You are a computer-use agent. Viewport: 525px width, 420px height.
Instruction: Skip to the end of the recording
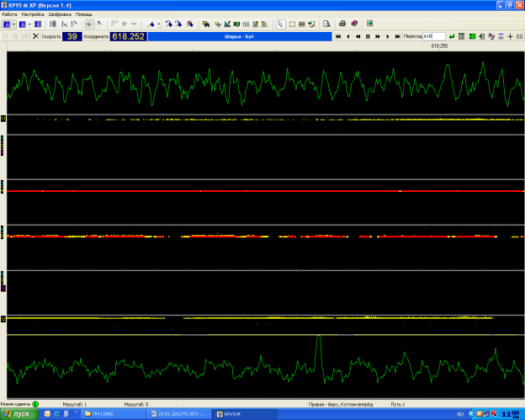(x=398, y=37)
